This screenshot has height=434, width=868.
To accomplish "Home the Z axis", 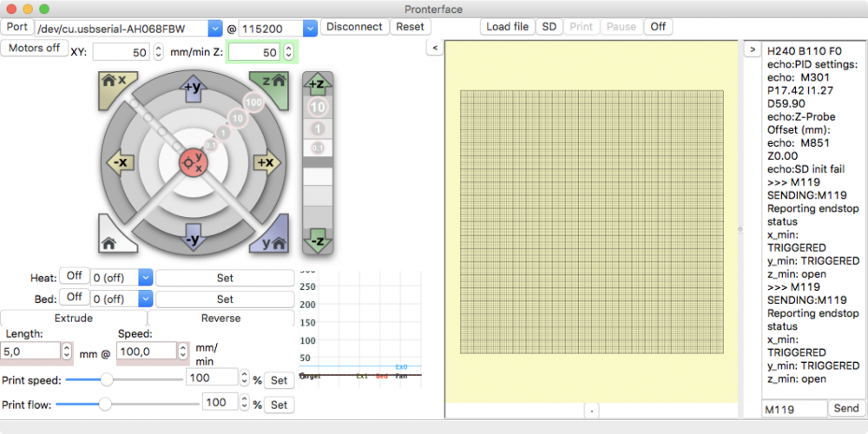I will [x=271, y=88].
